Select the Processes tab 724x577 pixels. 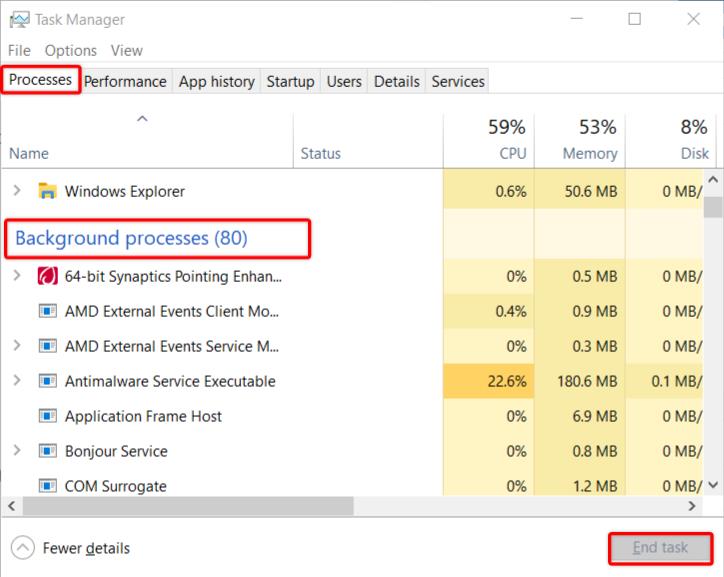[40, 80]
